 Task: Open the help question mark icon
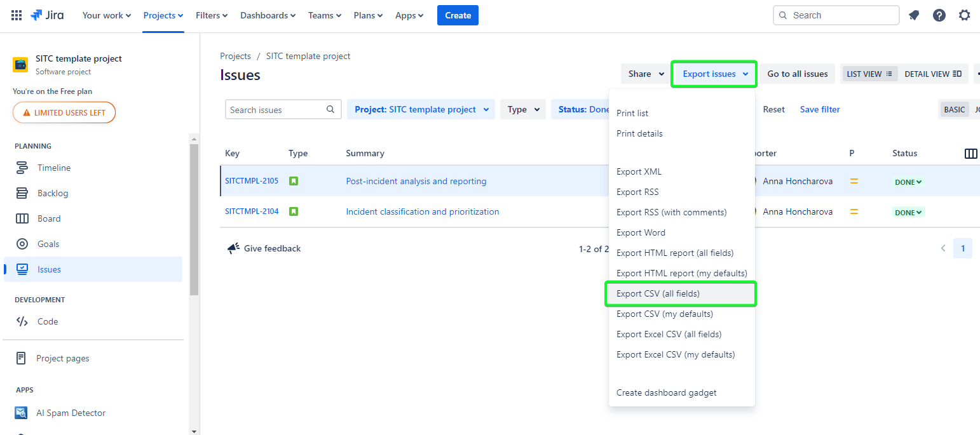[939, 15]
